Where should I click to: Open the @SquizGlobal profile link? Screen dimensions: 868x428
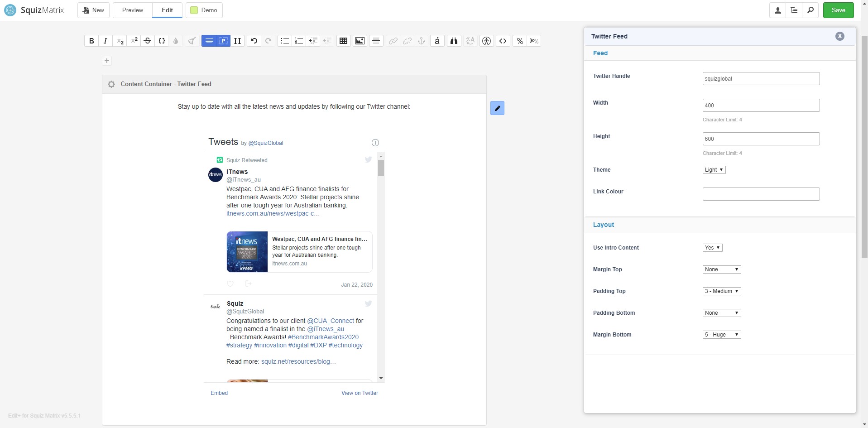[266, 143]
